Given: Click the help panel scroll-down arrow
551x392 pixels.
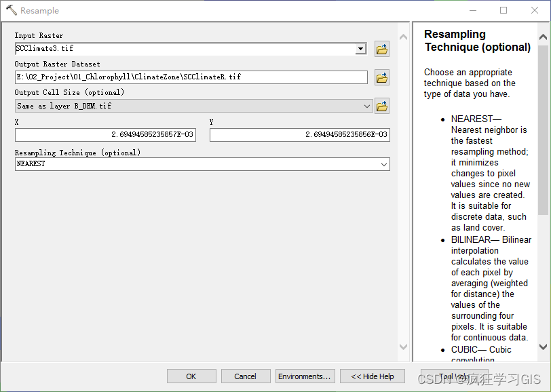Looking at the screenshot, I should pos(543,347).
